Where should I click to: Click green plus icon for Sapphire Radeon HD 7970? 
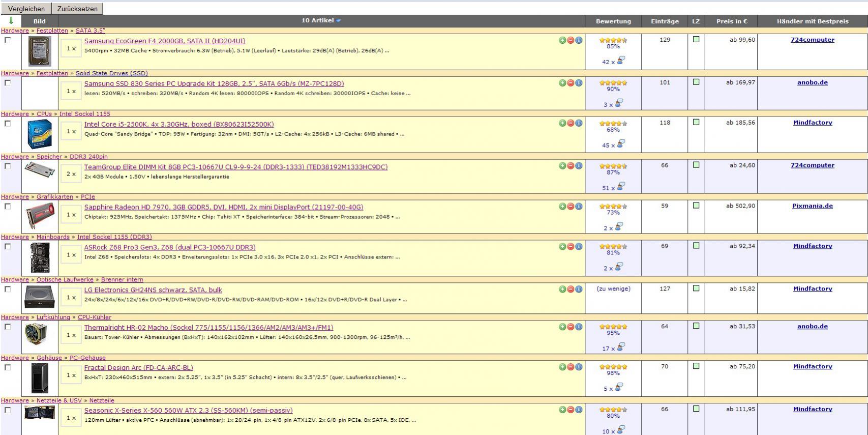coord(562,207)
